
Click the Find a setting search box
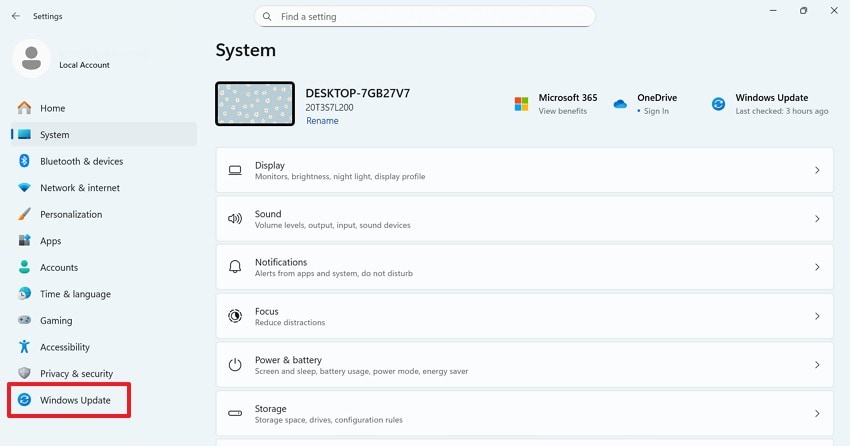click(424, 17)
